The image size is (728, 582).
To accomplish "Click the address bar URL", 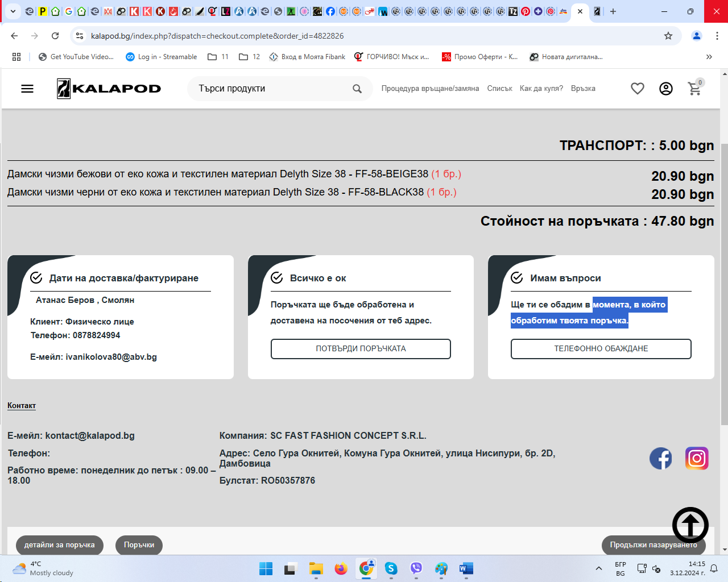I will coord(217,36).
